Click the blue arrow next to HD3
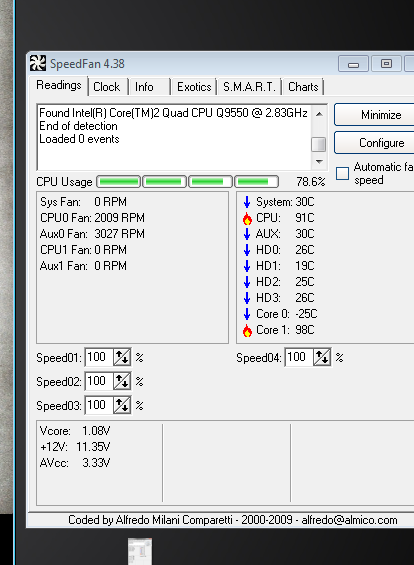The height and width of the screenshot is (565, 414). click(x=247, y=298)
